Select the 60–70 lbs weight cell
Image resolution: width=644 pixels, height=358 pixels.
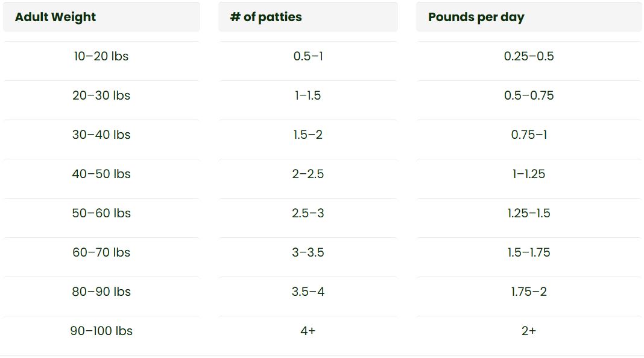tap(101, 252)
